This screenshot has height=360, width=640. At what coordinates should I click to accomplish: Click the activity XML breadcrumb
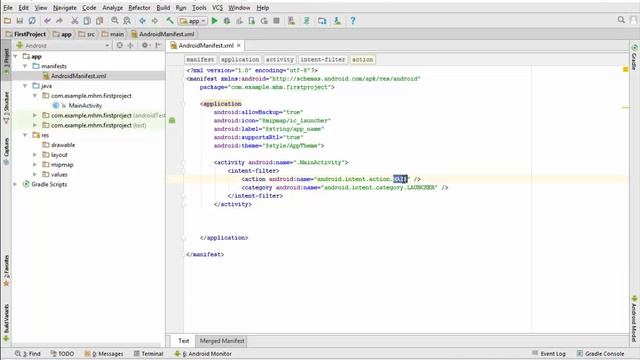point(280,60)
